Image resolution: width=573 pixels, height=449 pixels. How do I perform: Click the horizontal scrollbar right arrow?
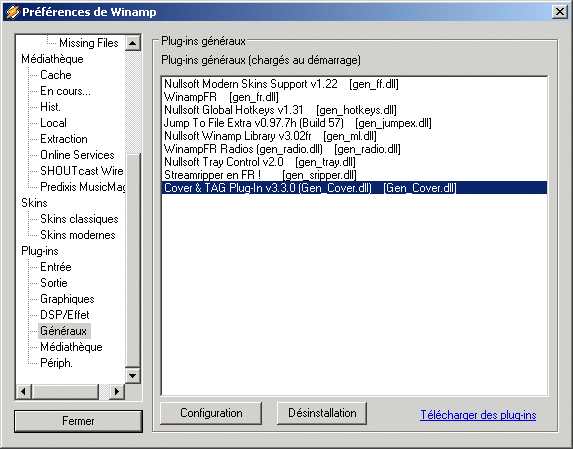(117, 392)
